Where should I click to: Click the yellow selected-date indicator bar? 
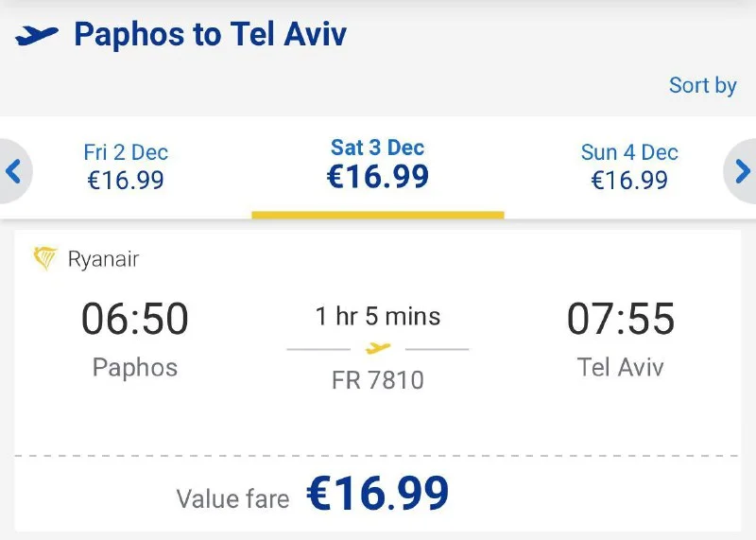pyautogui.click(x=378, y=215)
